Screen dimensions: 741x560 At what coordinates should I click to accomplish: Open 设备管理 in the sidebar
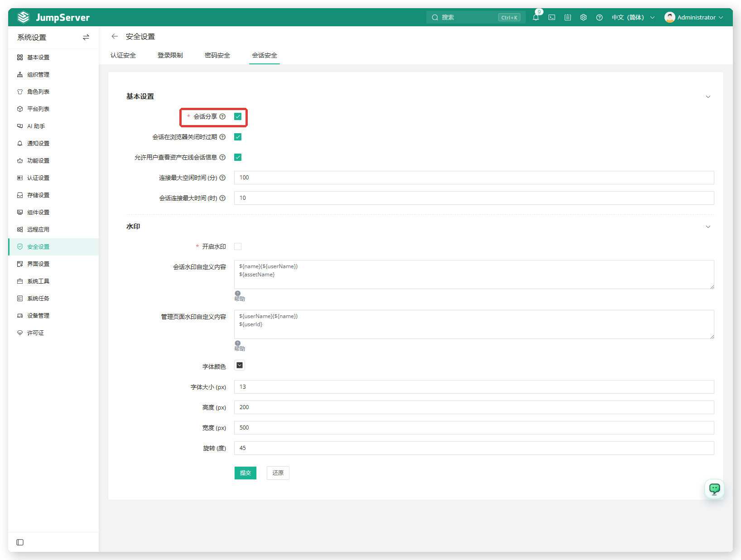click(53, 315)
